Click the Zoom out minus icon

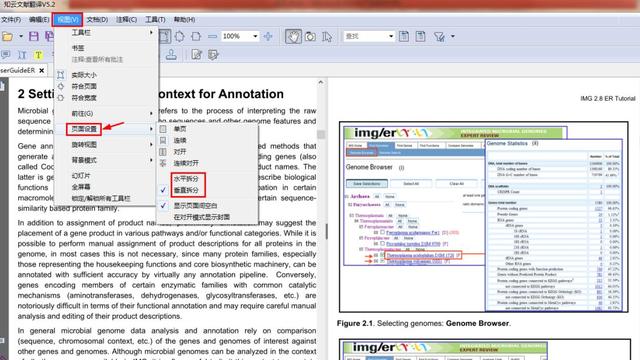(x=212, y=36)
